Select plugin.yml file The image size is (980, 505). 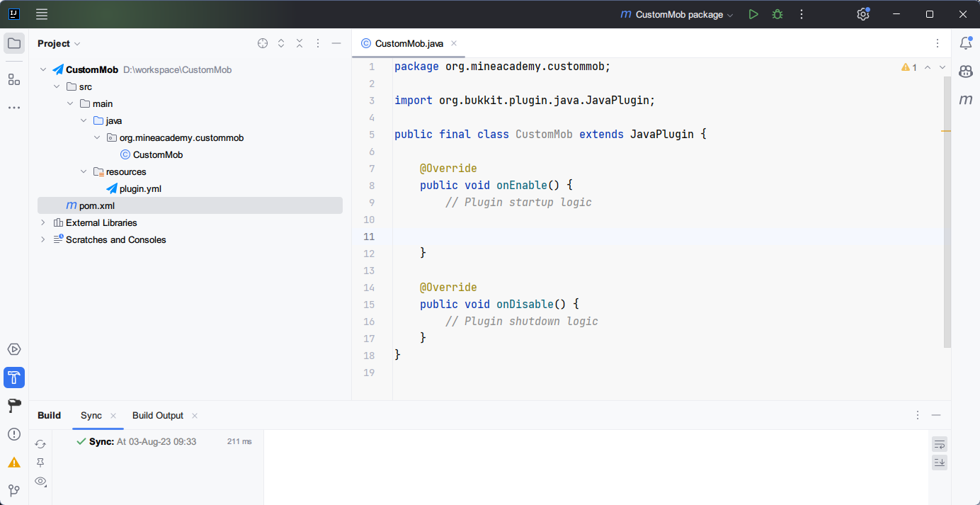pyautogui.click(x=140, y=189)
